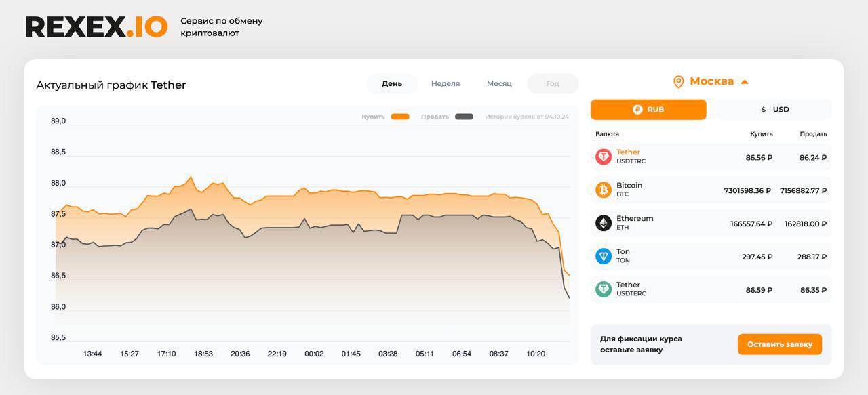Image resolution: width=868 pixels, height=395 pixels.
Task: Switch chart to Неделя tab
Action: pos(446,84)
